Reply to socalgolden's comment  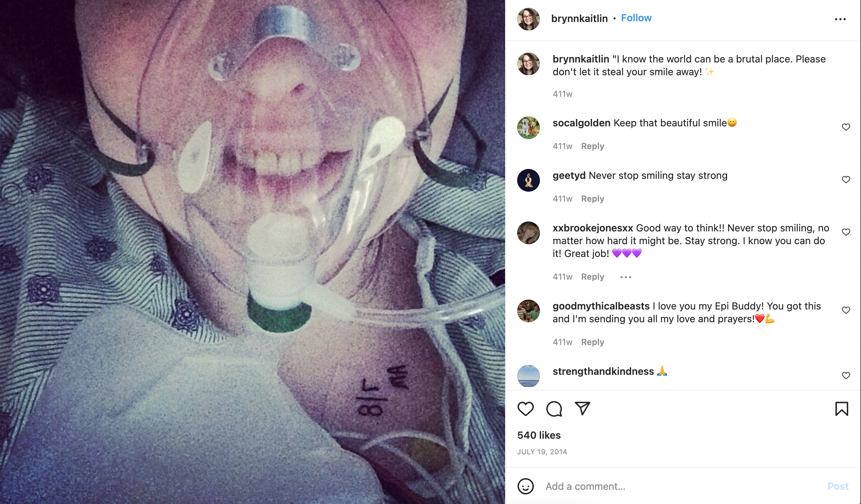592,146
